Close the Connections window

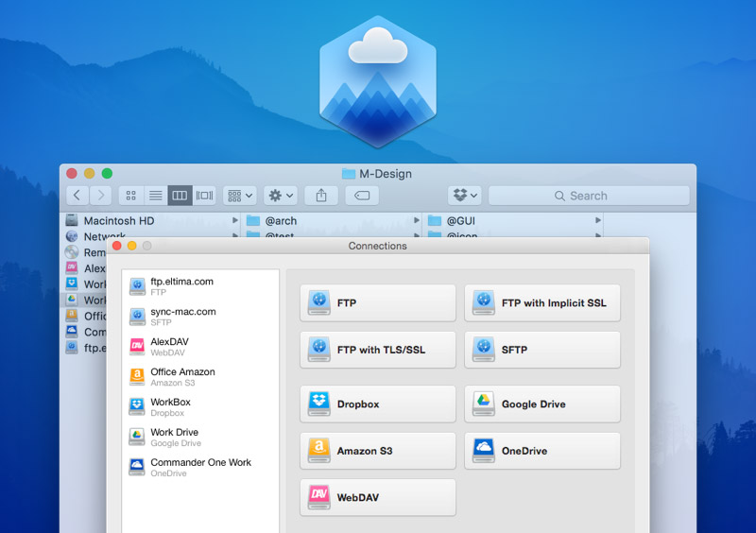[116, 246]
